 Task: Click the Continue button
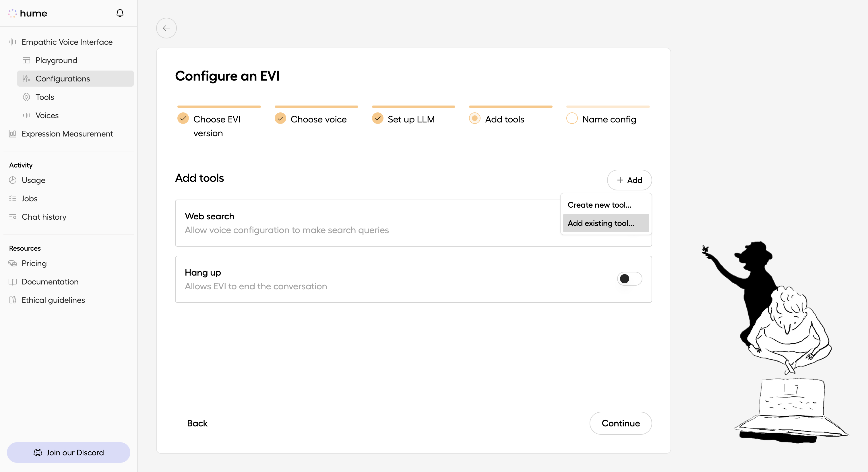tap(620, 423)
